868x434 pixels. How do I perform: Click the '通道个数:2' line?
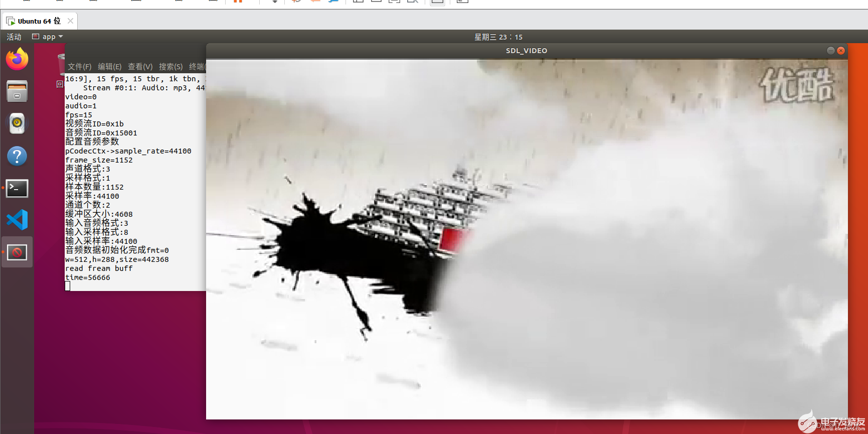pyautogui.click(x=88, y=205)
